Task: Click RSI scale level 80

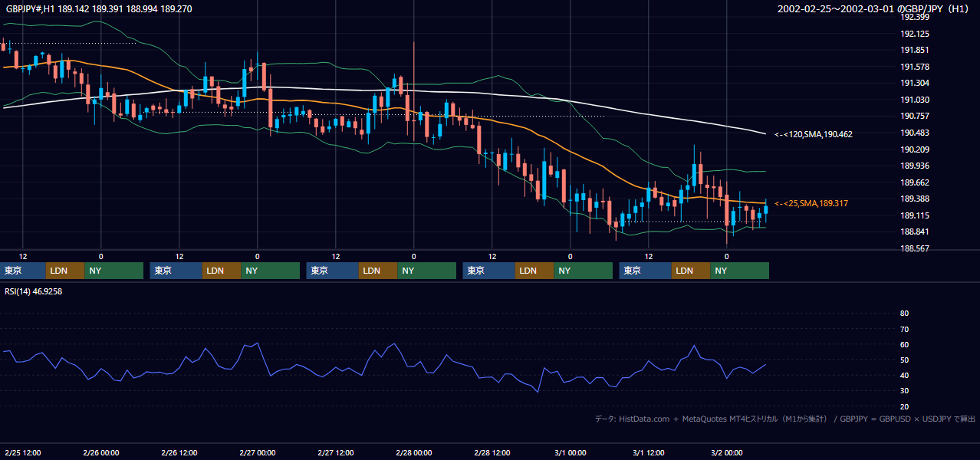Action: [904, 314]
